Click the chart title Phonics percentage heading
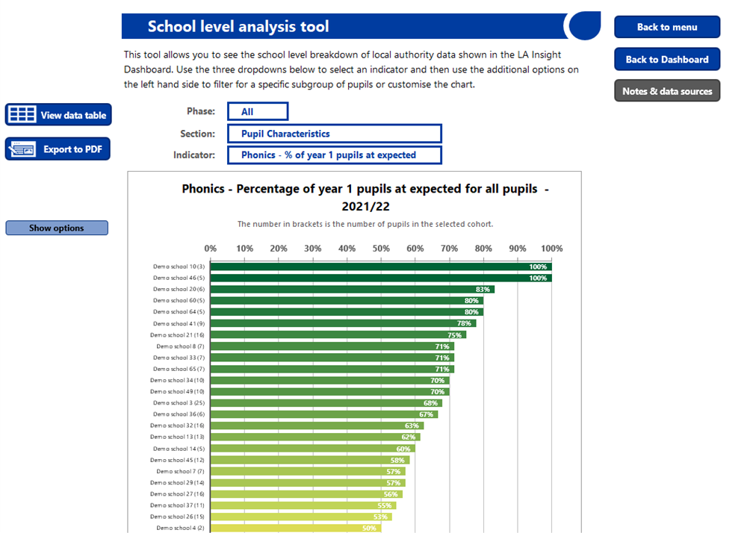 click(365, 197)
